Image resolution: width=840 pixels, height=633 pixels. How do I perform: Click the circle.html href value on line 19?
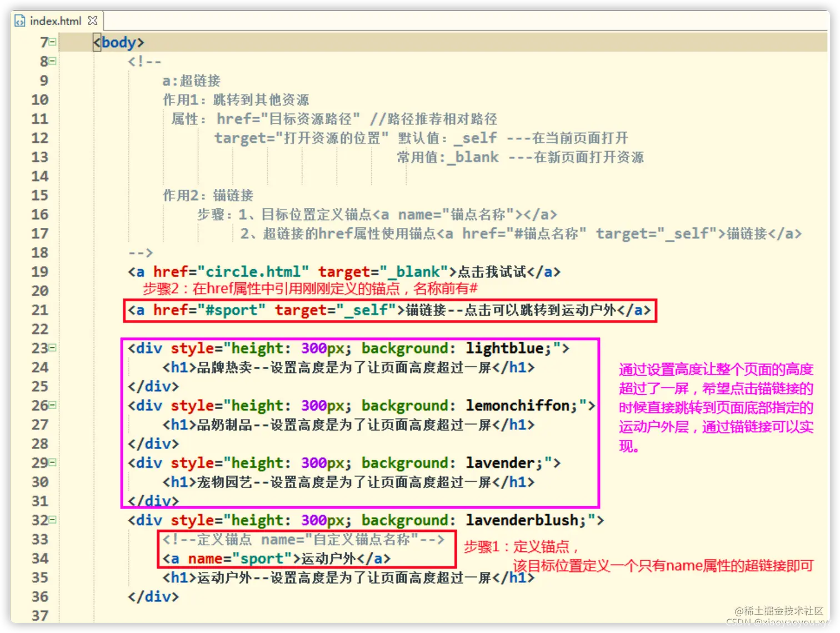click(255, 272)
